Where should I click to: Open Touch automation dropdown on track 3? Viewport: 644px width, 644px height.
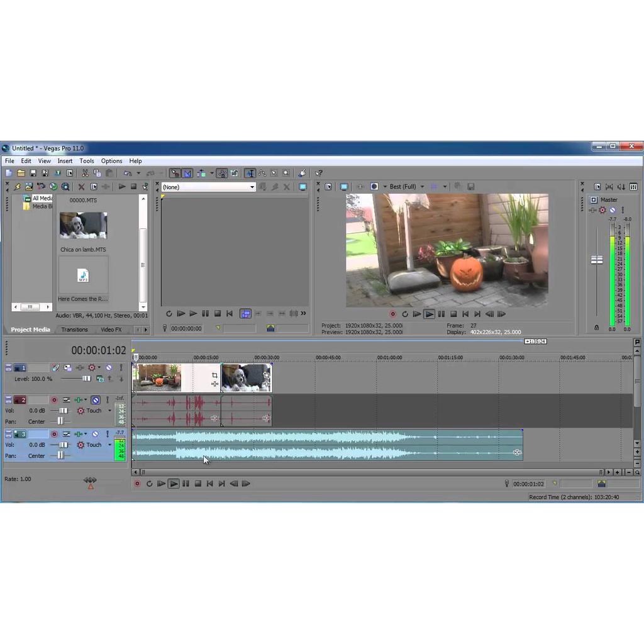coord(109,445)
